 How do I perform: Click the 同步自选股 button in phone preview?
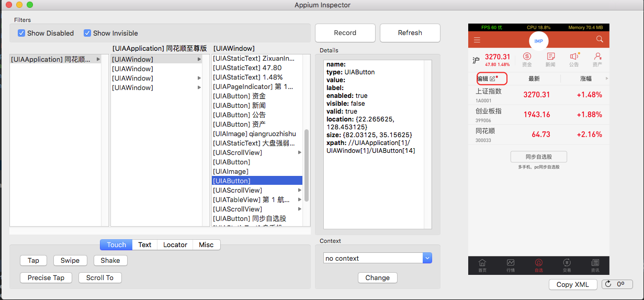(538, 157)
